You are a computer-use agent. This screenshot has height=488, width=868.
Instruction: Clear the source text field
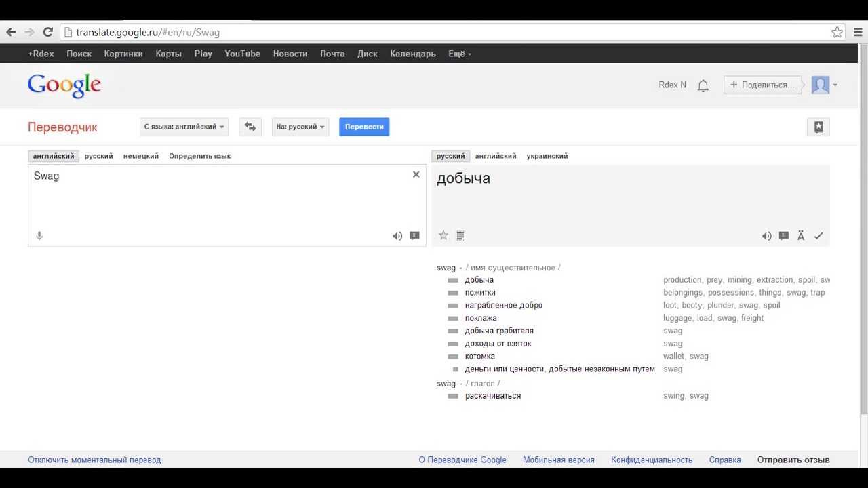coord(416,175)
